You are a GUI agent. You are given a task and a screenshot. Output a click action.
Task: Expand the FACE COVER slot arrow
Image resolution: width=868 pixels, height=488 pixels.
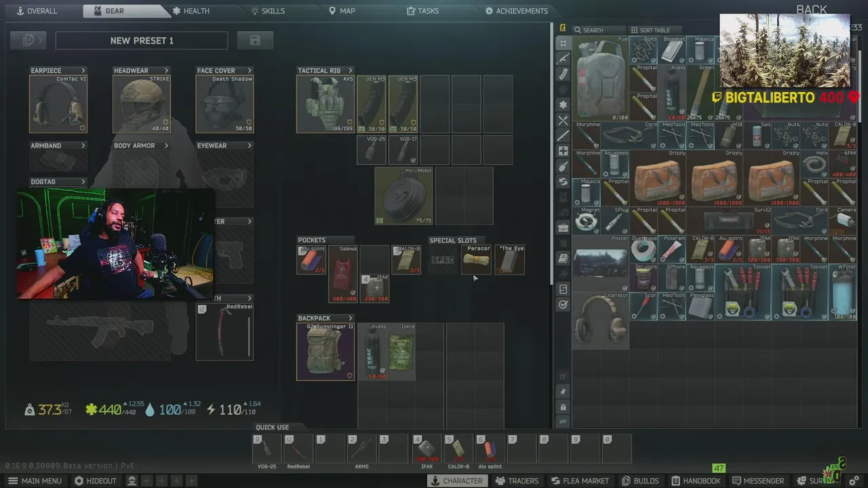[x=250, y=70]
